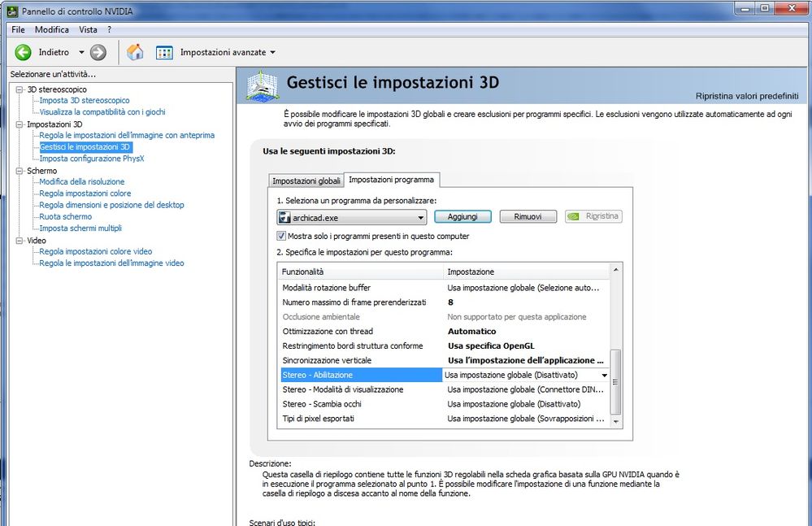Open Imposta schermi multipli
The height and width of the screenshot is (526, 812).
80,228
